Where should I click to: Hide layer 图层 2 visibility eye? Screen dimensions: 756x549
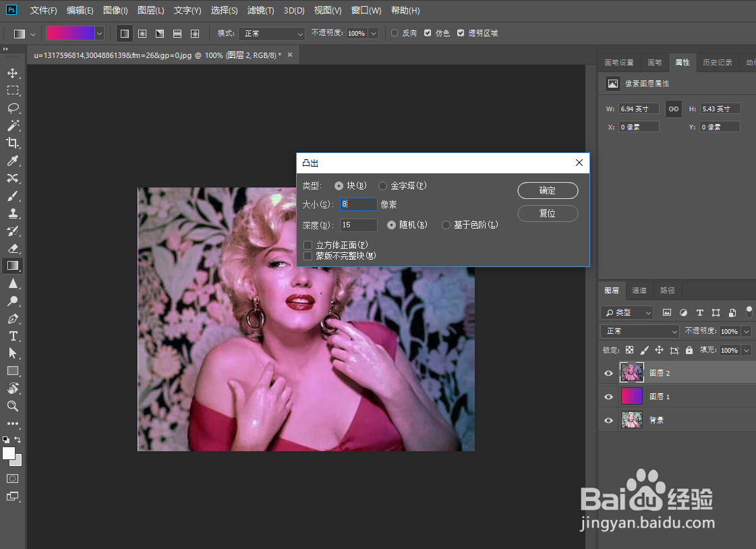pyautogui.click(x=608, y=373)
